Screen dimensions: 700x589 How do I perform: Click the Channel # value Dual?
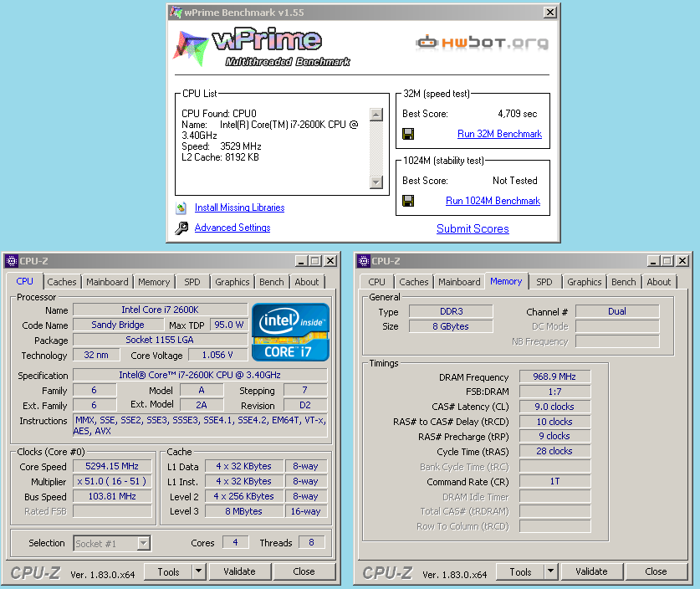[x=617, y=311]
